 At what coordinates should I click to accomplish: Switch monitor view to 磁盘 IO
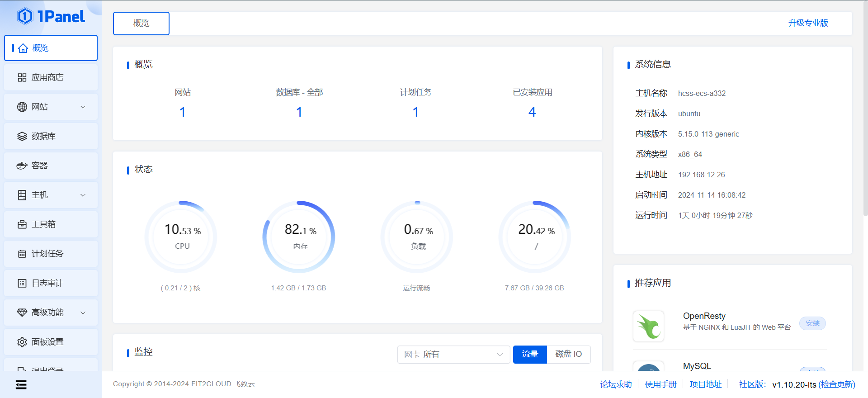tap(568, 355)
